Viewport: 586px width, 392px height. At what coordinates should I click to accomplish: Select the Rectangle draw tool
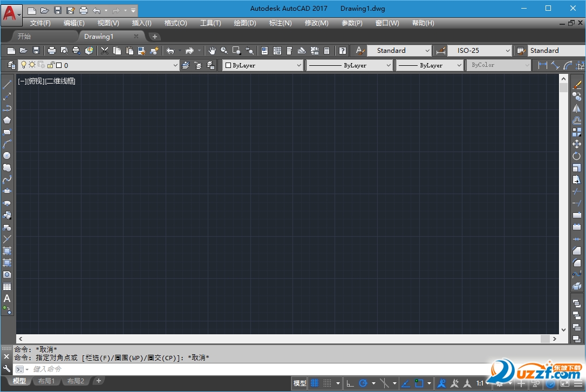7,132
